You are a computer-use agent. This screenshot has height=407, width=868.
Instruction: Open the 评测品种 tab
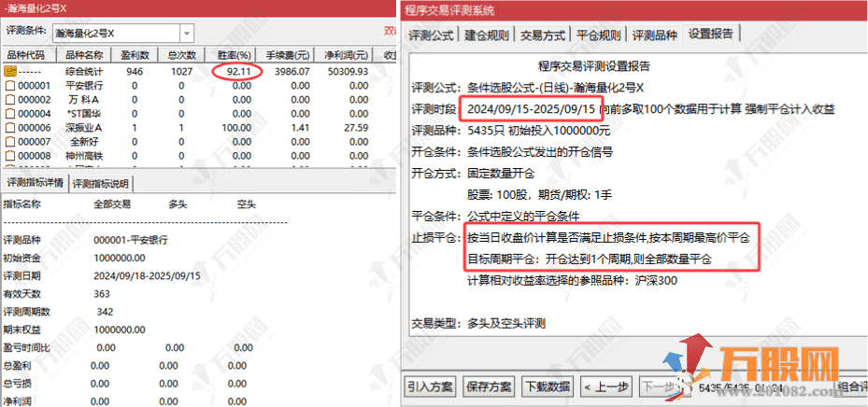click(655, 35)
